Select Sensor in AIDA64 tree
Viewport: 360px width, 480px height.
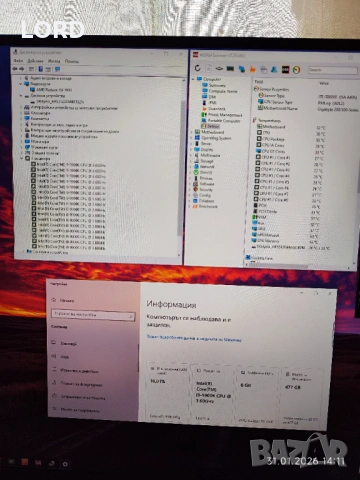pyautogui.click(x=213, y=126)
